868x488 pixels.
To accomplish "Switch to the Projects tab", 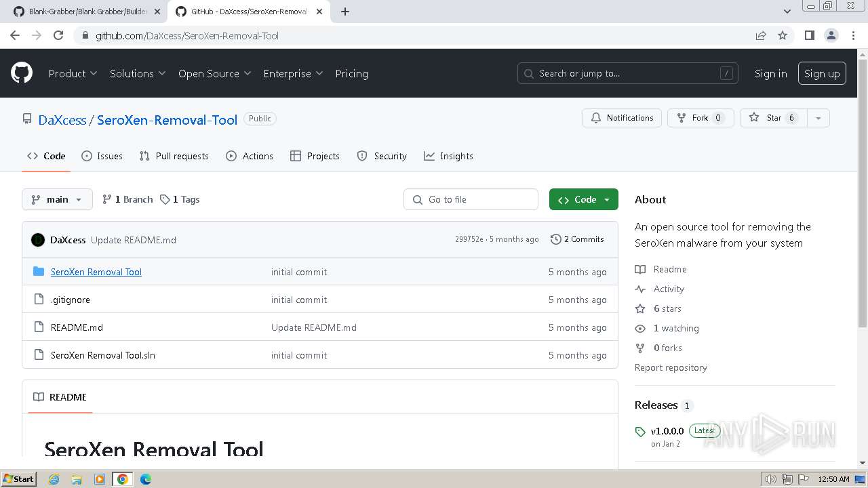I will 315,156.
